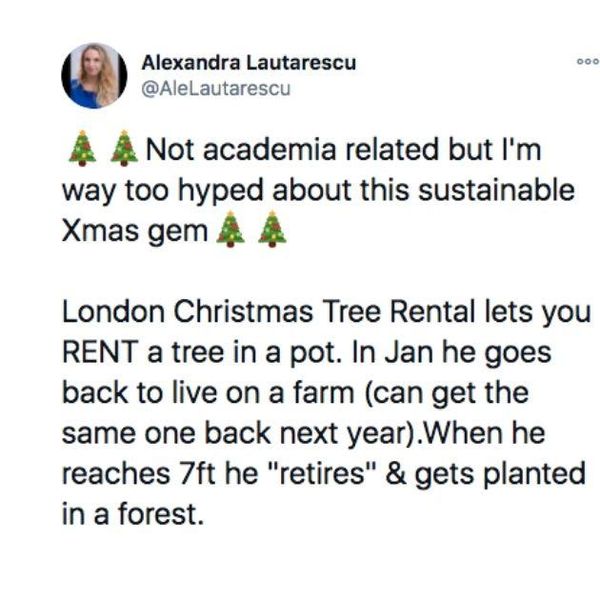Viewport: 600px width, 600px height.
Task: Click the second tree emoji before "Not"
Action: click(x=124, y=150)
